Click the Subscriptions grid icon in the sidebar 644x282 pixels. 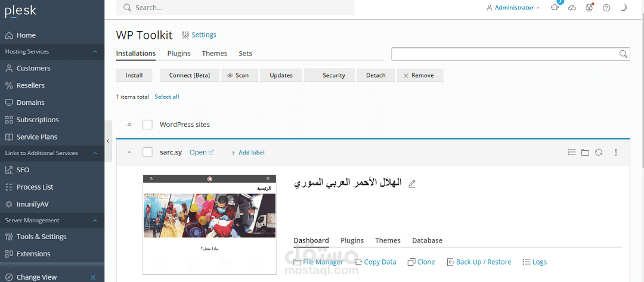click(x=9, y=120)
